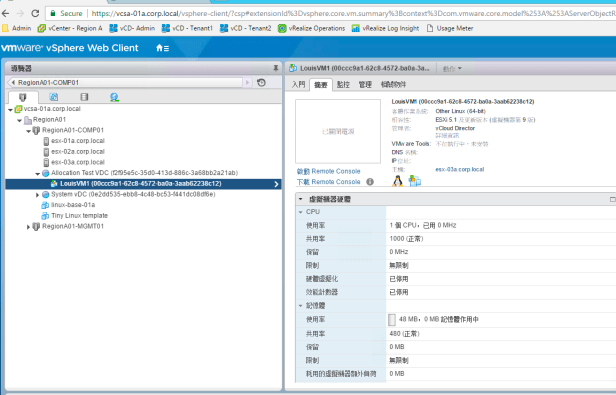Collapse the 虛擬機器硬體 panel
616x395 pixels.
pyautogui.click(x=301, y=199)
